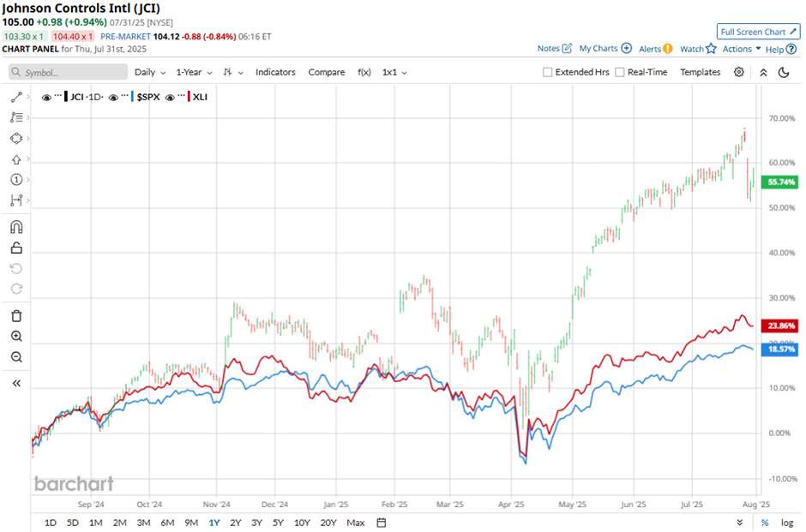
Task: Toggle the magnet snap tool
Action: [16, 227]
